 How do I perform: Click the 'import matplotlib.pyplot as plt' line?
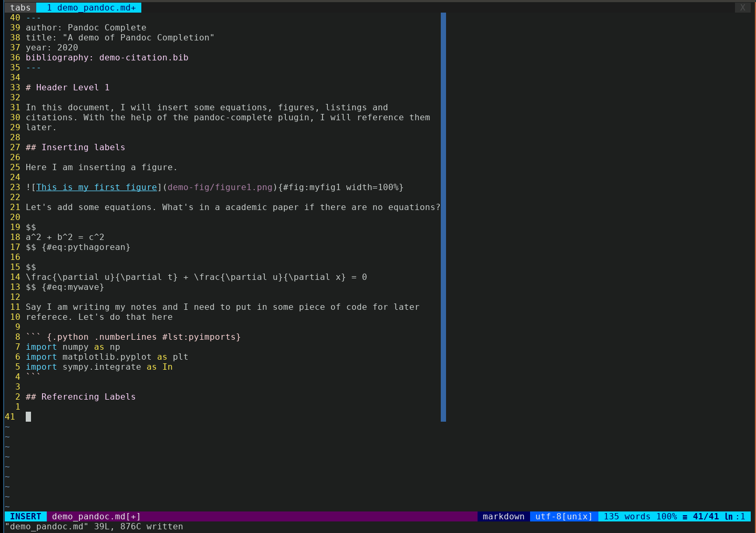[x=107, y=357]
